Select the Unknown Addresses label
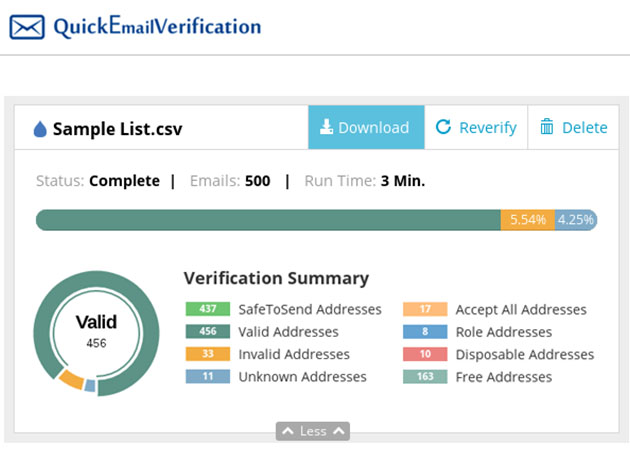Image resolution: width=630 pixels, height=473 pixels. pos(303,377)
